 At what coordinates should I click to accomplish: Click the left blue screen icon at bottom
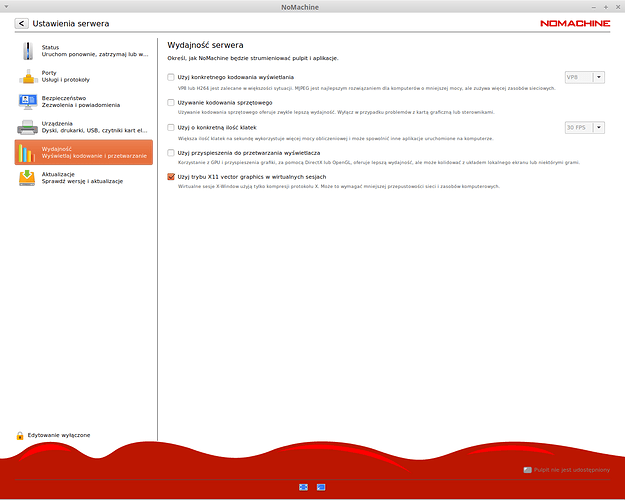click(303, 487)
